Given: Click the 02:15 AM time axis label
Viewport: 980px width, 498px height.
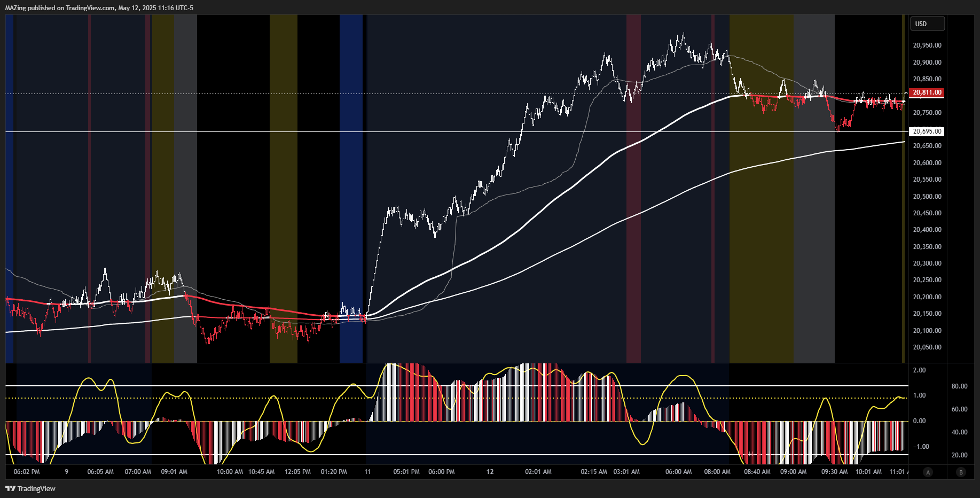Looking at the screenshot, I should [x=594, y=472].
